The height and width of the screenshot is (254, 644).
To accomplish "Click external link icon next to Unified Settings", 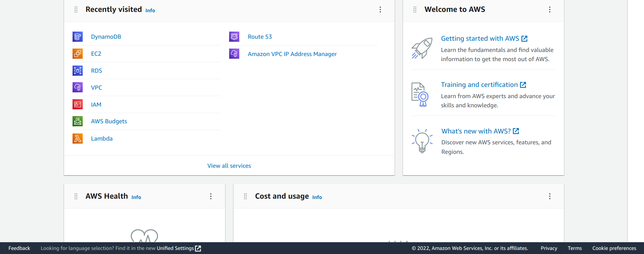I will tap(198, 249).
